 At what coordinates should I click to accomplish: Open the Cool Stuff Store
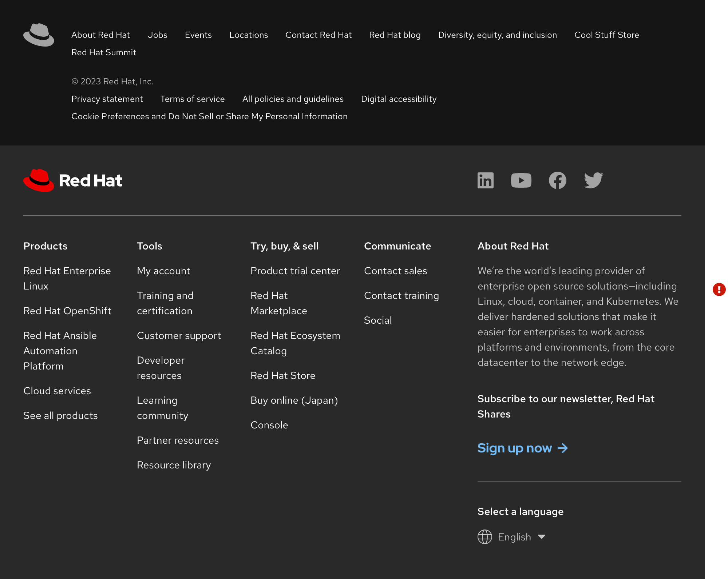coord(606,35)
